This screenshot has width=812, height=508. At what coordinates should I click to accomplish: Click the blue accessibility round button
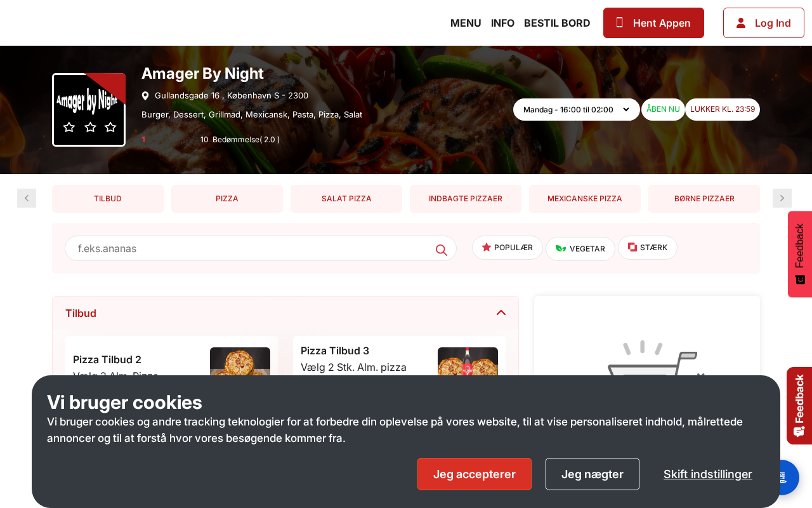point(783,476)
